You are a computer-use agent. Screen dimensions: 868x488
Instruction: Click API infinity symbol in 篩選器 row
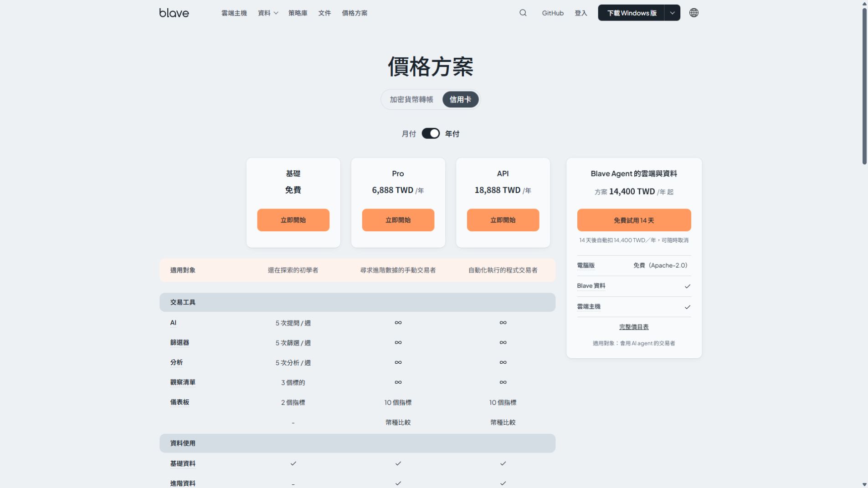pyautogui.click(x=503, y=342)
